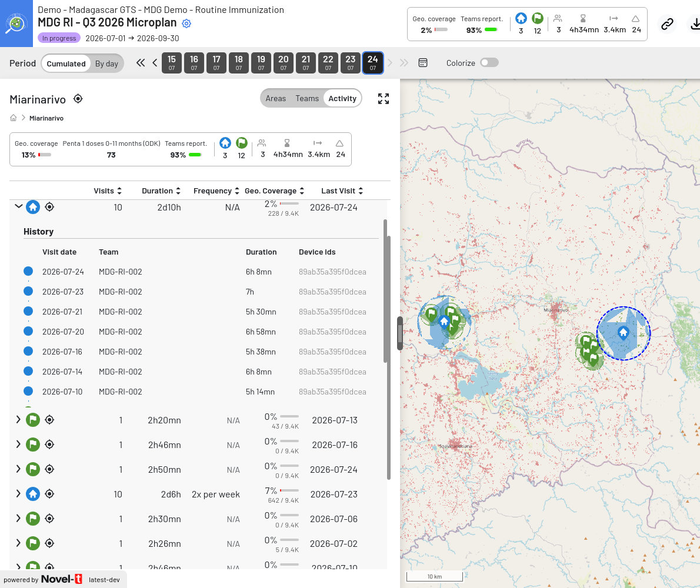Click the teams people icon in Miarinarivo summary
Image resolution: width=700 pixels, height=588 pixels.
(262, 143)
